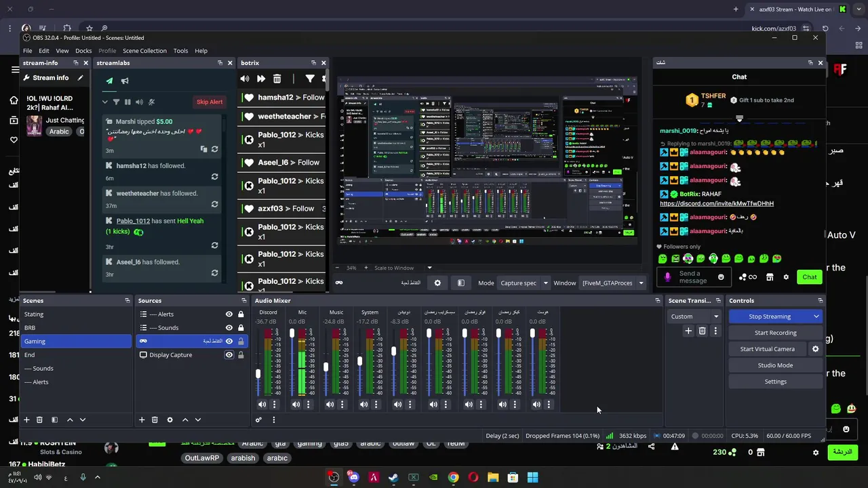Open botrix filter funnel icon
This screenshot has height=488, width=868.
(310, 79)
